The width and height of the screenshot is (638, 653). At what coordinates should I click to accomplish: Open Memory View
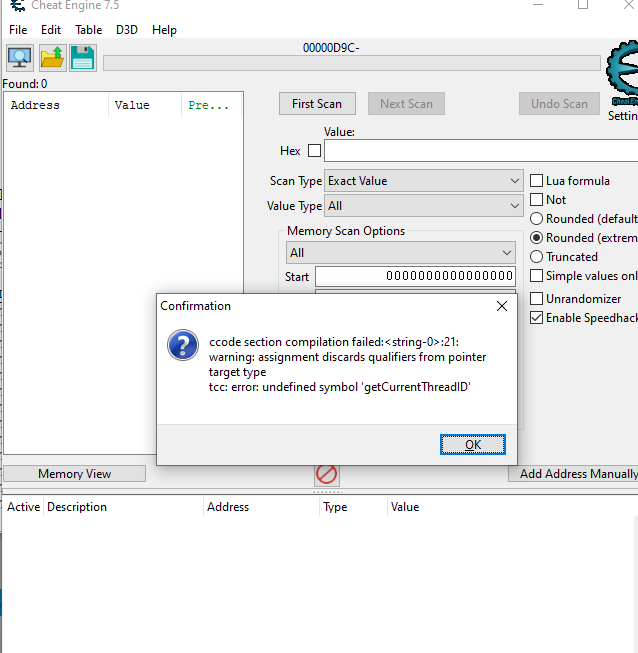tap(75, 474)
